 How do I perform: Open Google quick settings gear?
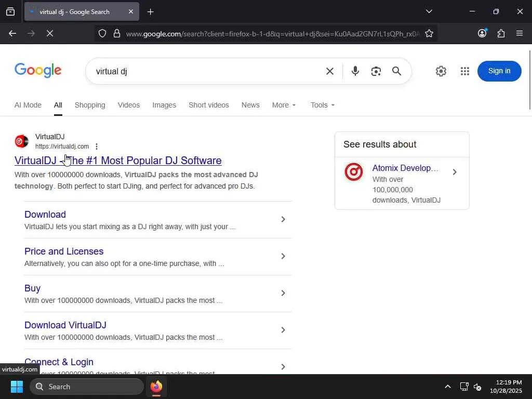pos(441,71)
